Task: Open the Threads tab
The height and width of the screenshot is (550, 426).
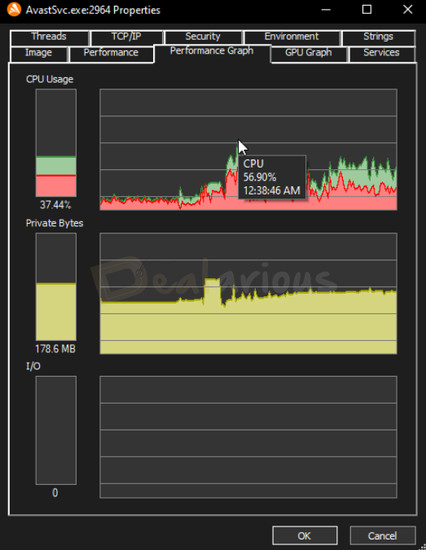Action: point(49,37)
